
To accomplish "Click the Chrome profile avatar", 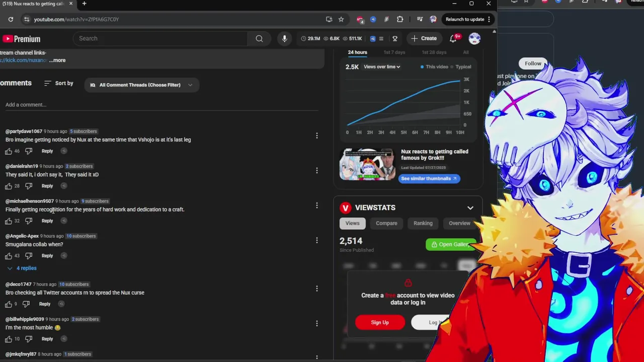I will coord(433,19).
